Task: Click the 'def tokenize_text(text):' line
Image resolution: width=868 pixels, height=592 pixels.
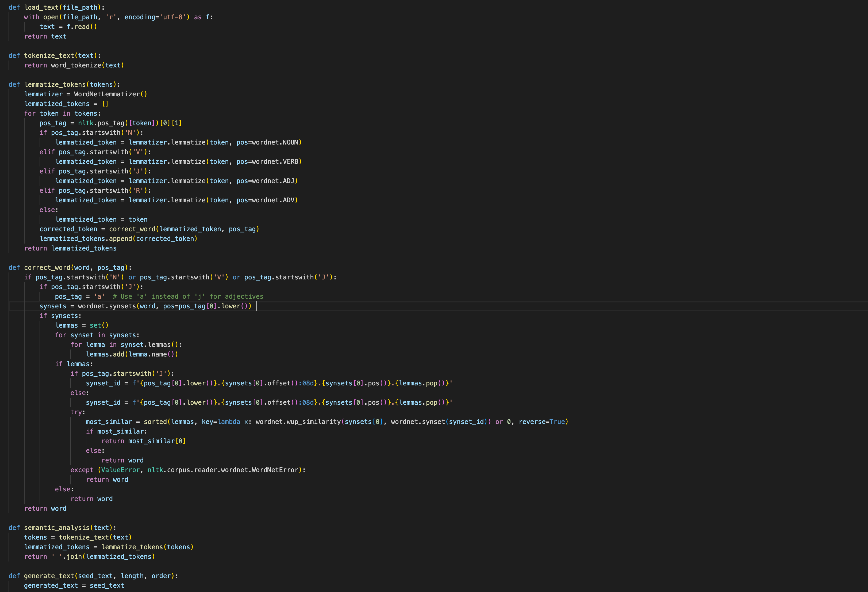Action: [x=55, y=56]
